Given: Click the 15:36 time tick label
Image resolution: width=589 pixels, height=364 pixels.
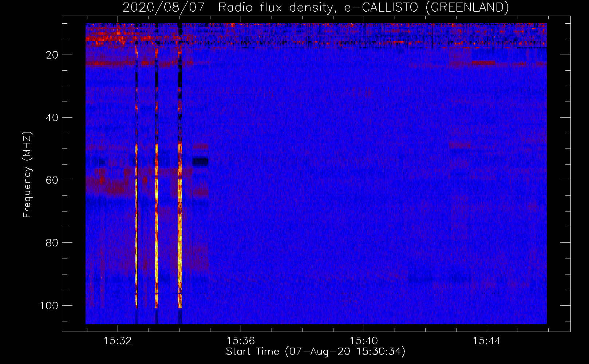Looking at the screenshot, I should coord(241,341).
